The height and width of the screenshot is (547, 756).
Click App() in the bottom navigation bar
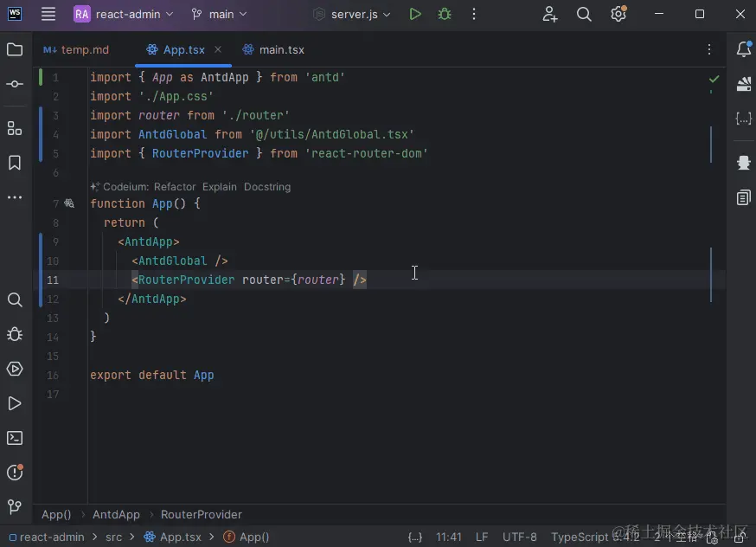(247, 537)
